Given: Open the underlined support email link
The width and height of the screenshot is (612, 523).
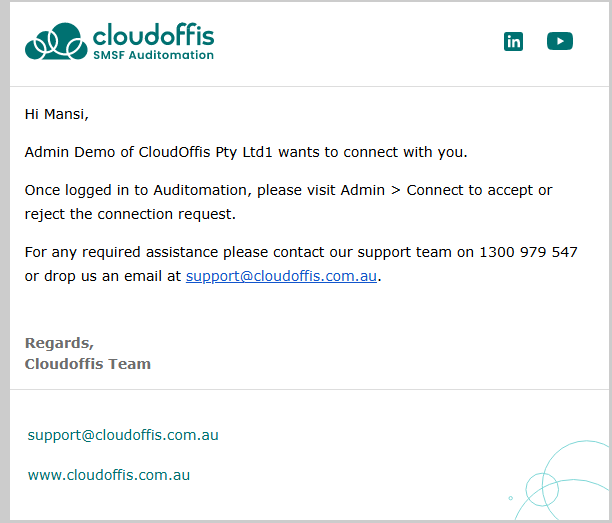Looking at the screenshot, I should 281,276.
